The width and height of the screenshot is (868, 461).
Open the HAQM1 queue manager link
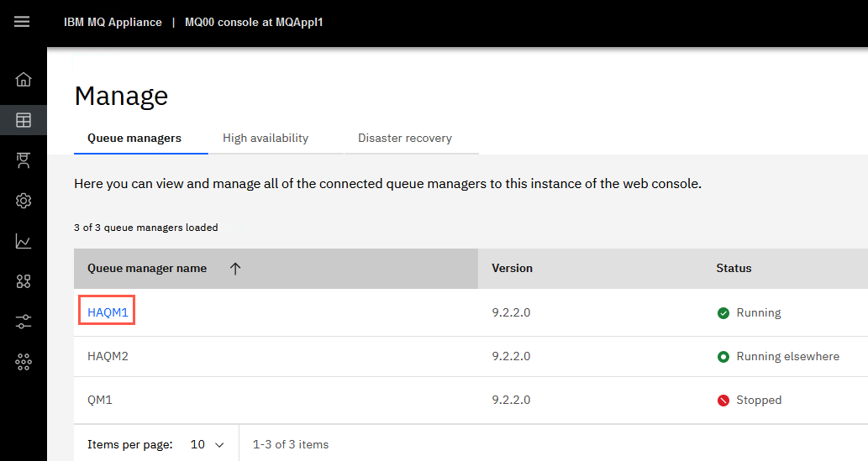tap(108, 312)
